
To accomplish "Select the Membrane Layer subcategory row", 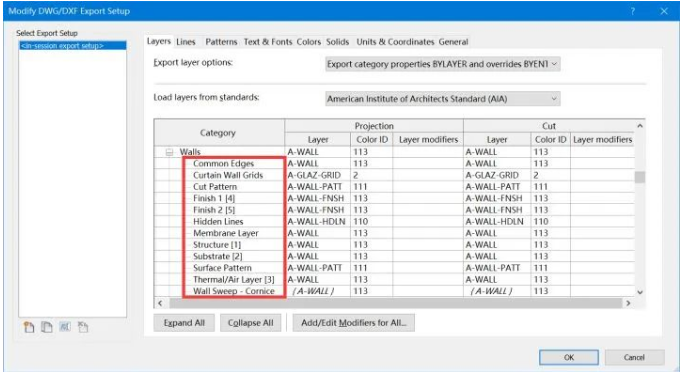I will pyautogui.click(x=394, y=233).
